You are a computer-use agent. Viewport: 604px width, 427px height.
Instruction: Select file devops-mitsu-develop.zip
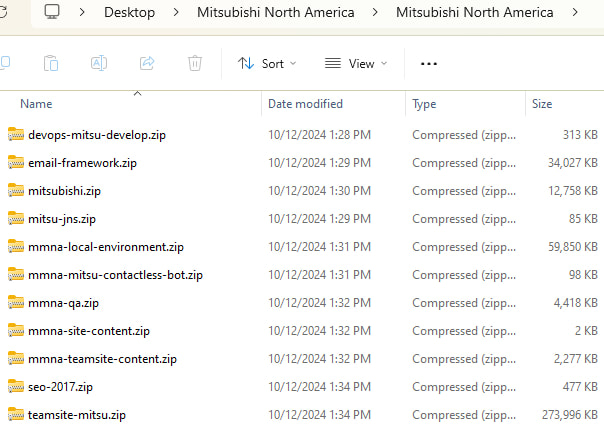coord(97,135)
